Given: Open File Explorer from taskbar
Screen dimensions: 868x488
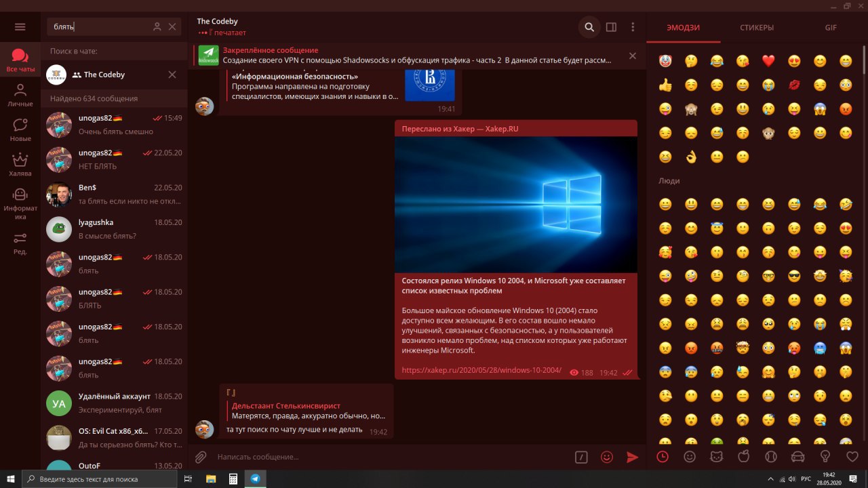Looking at the screenshot, I should tap(210, 479).
